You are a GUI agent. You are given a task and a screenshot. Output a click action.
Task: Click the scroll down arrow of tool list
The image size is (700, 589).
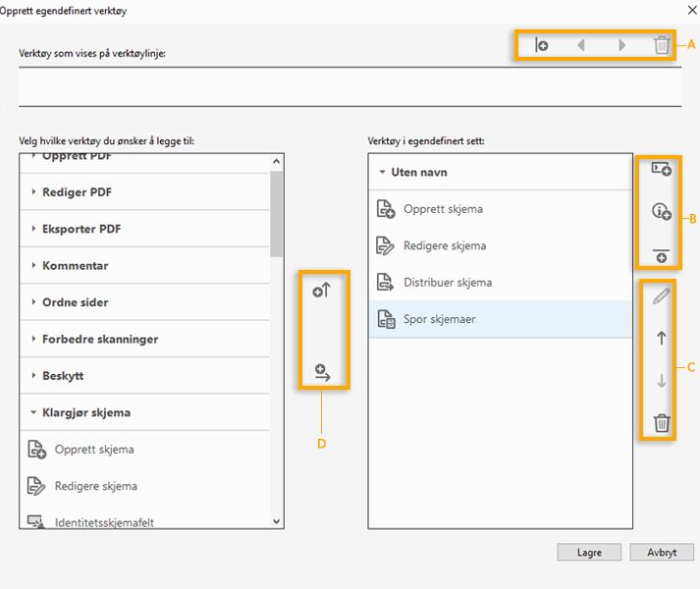[x=276, y=521]
